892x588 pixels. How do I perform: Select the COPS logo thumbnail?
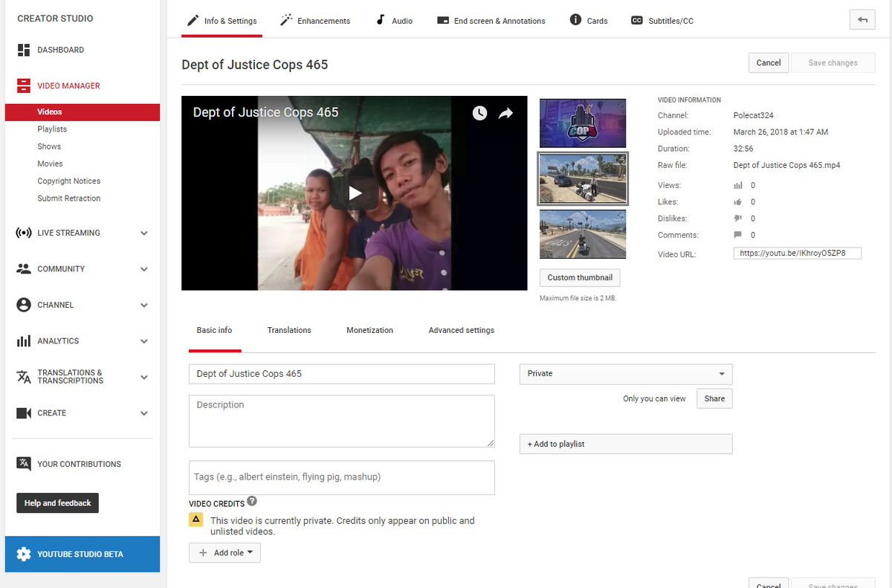tap(583, 123)
